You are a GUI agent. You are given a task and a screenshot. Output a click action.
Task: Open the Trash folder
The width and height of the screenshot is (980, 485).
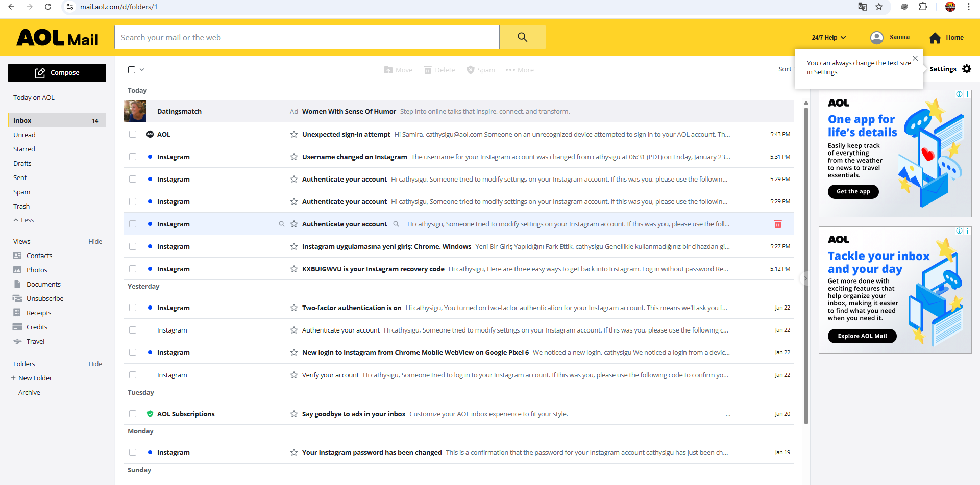(x=21, y=206)
